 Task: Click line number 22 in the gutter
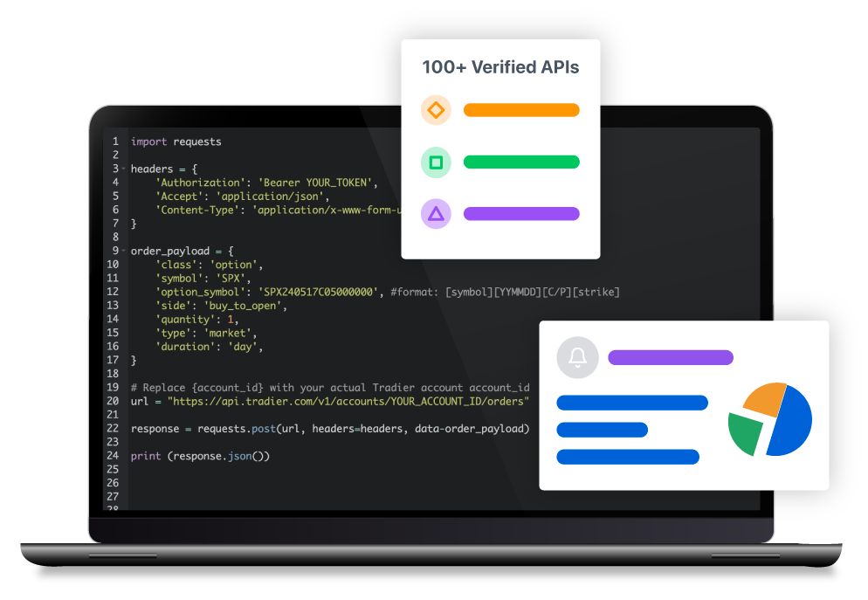[113, 429]
